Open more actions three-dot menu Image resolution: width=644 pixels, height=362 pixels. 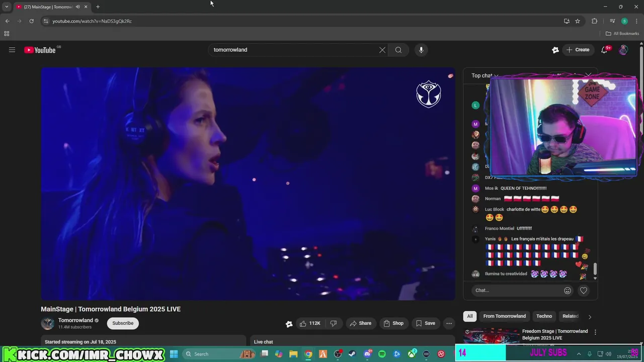[449, 323]
